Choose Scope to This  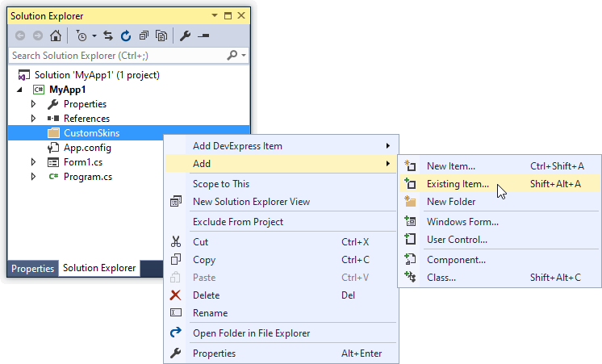point(282,184)
